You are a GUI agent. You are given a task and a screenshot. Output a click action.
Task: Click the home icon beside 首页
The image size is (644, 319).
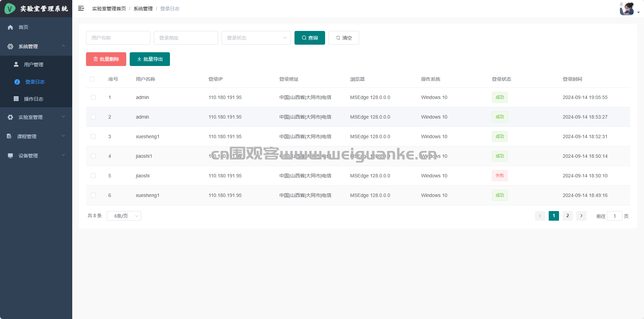click(10, 27)
